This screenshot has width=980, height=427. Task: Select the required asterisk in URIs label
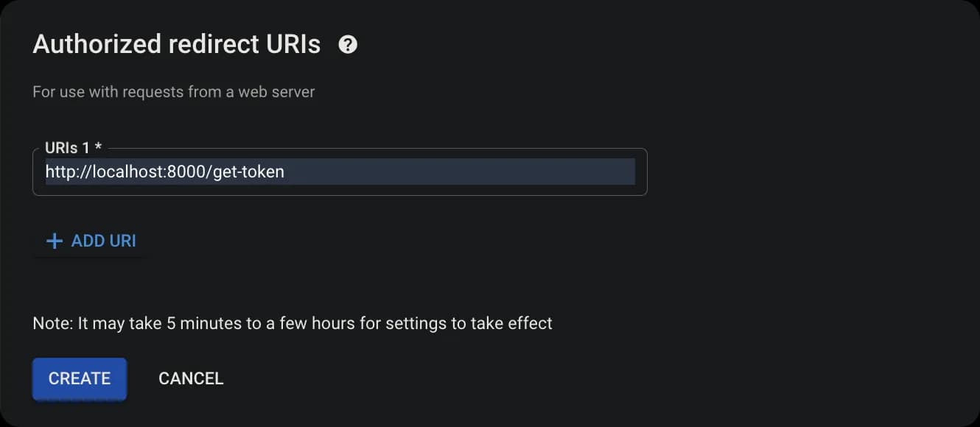coord(98,147)
